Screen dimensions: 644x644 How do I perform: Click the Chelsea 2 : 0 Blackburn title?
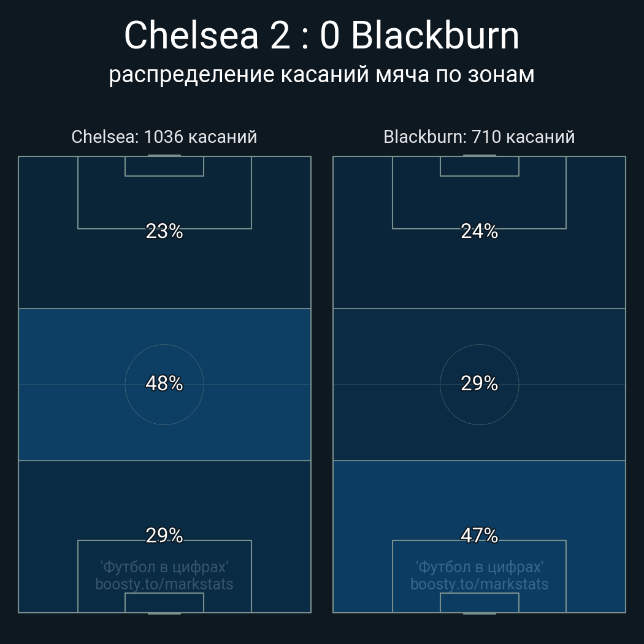pos(321,36)
